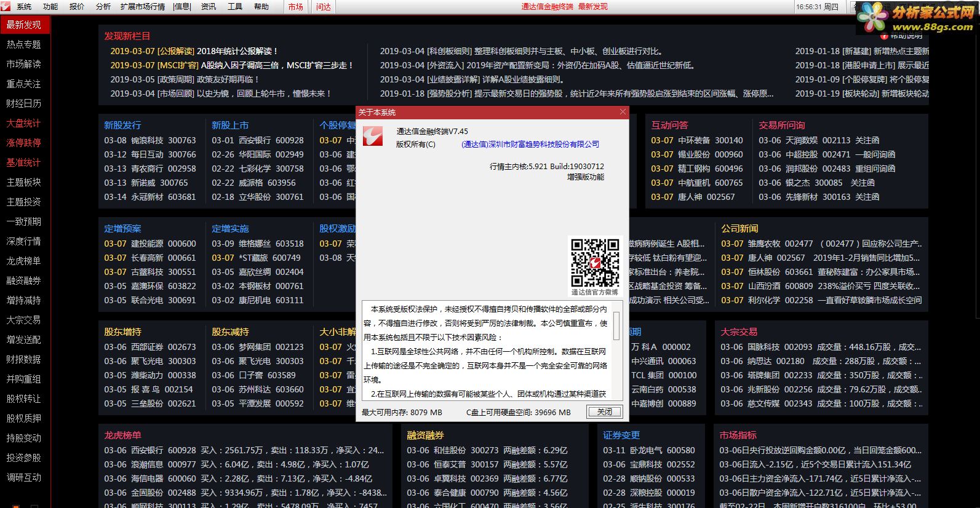Screen dimensions: 980x508
Task: Select 增发送配 in the sidebar
Action: click(x=24, y=339)
